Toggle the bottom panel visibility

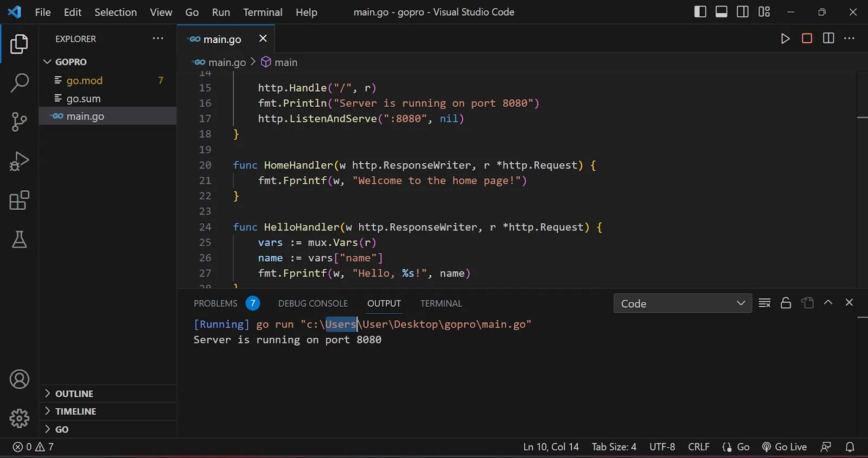coord(721,11)
